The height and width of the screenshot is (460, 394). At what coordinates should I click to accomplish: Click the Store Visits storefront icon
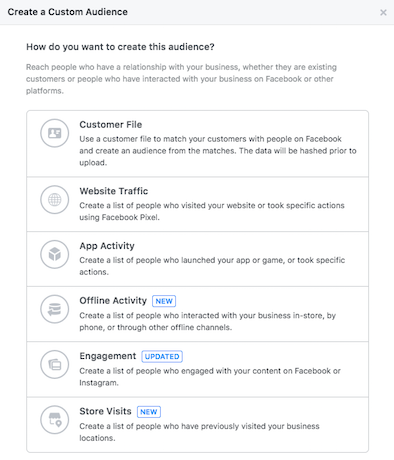[55, 420]
